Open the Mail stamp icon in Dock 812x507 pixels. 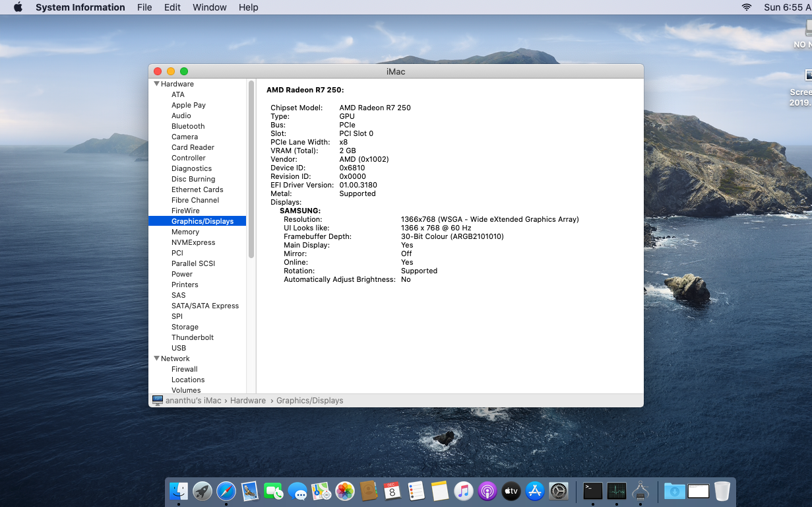click(249, 490)
